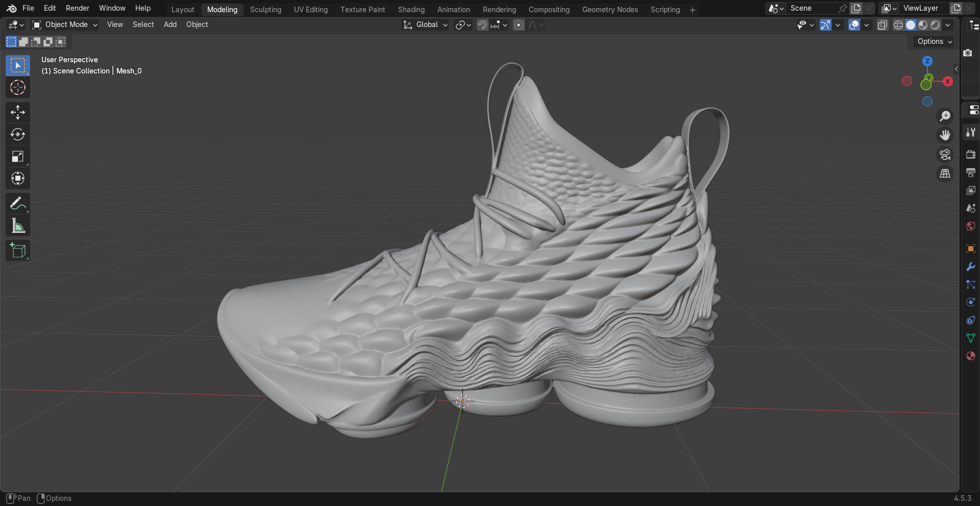Expand the snapping options dropdown
This screenshot has width=980, height=506.
[x=499, y=25]
